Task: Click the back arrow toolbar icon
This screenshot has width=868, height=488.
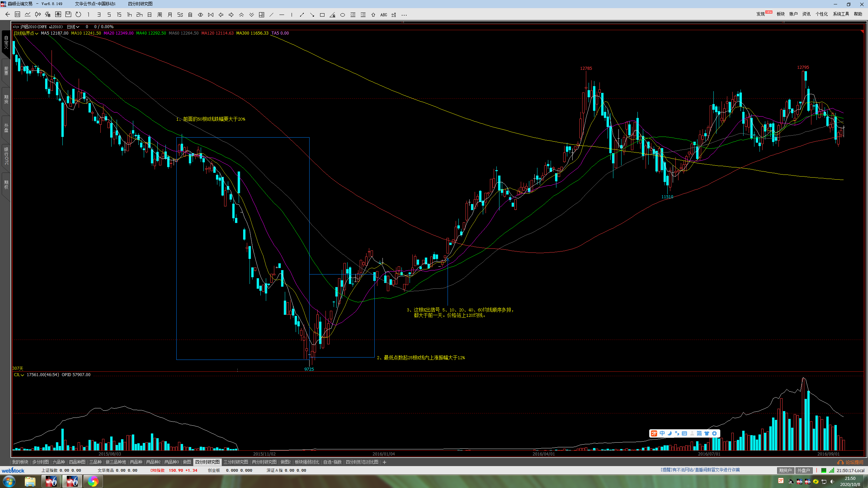Action: (x=7, y=15)
